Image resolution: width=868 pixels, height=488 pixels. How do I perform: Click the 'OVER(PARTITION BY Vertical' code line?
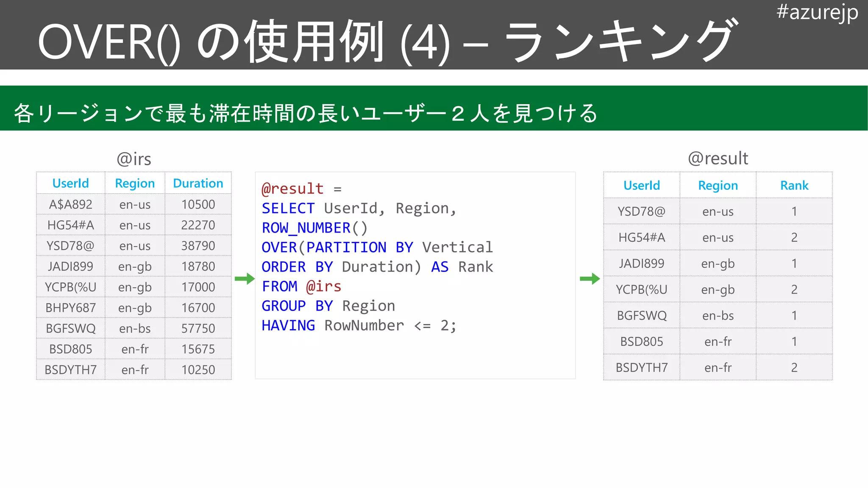[x=377, y=247]
